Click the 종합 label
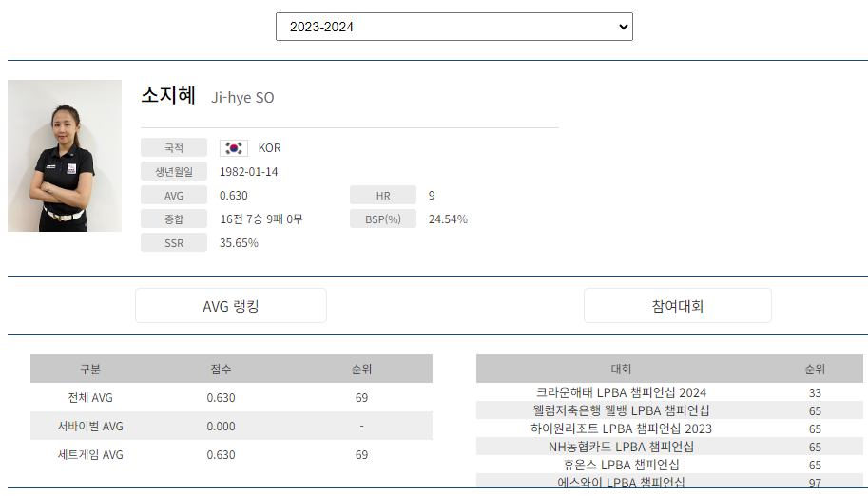Viewport: 868px width, 496px height. coord(174,219)
